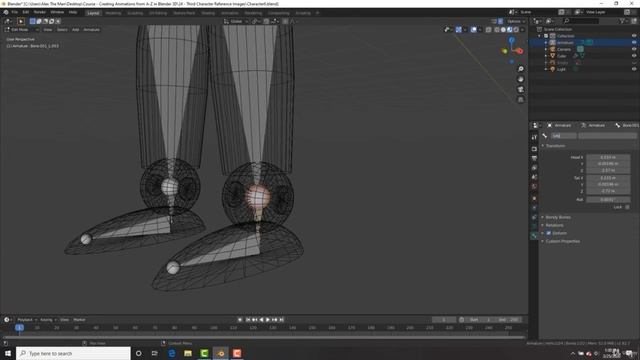Switch to the Layout workspace tab

pos(93,13)
